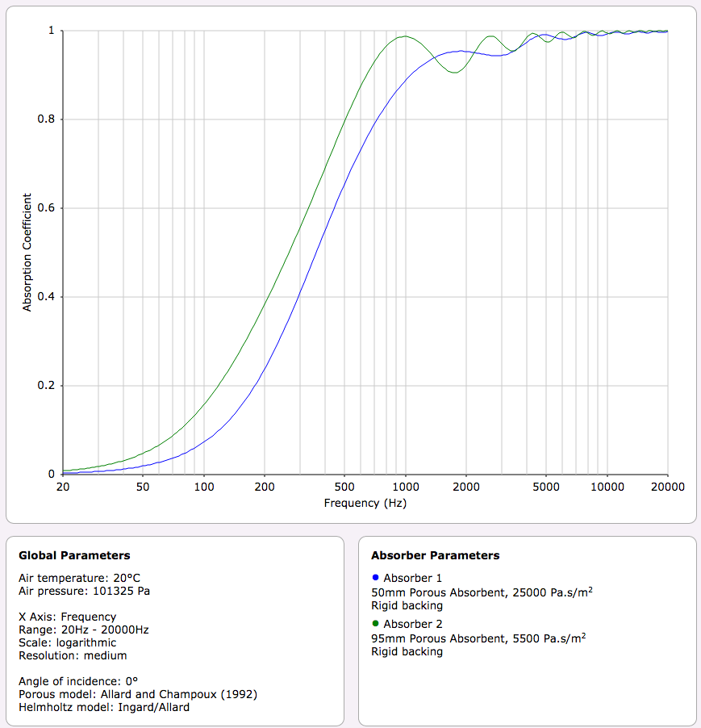Image resolution: width=701 pixels, height=728 pixels.
Task: Click 'Helmholtz model: Ingard/Allard' line
Action: (104, 707)
